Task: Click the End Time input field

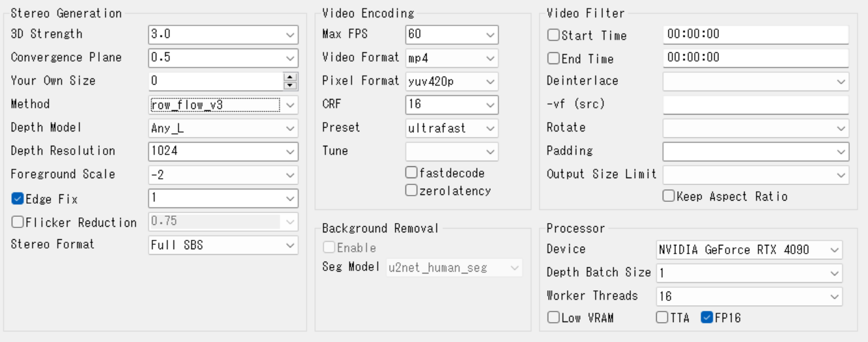Action: pos(756,58)
